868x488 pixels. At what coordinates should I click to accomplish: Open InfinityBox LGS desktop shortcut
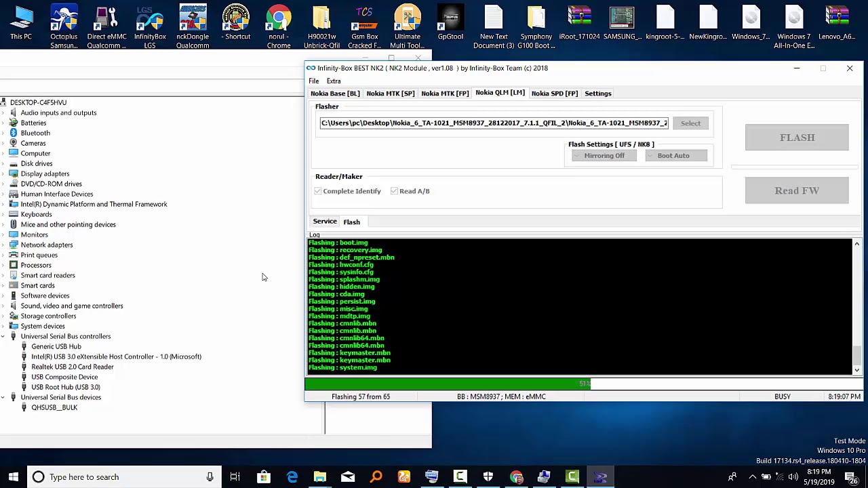[150, 27]
